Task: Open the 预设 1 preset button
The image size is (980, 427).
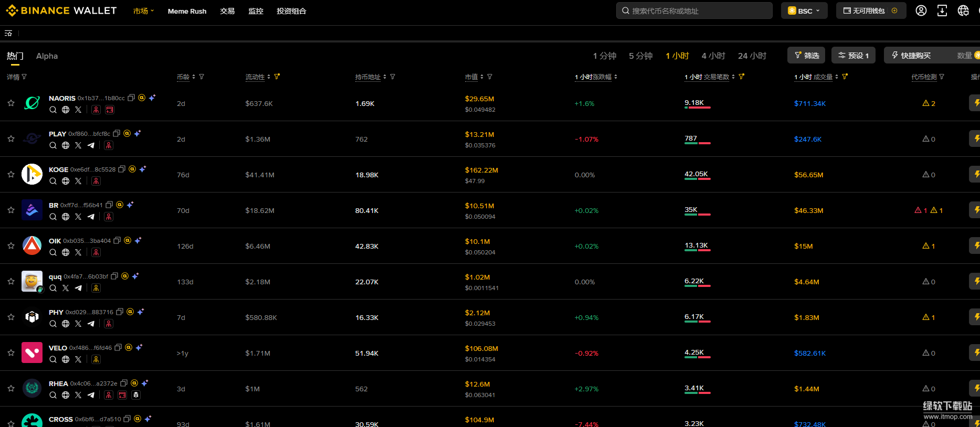Action: pos(853,55)
